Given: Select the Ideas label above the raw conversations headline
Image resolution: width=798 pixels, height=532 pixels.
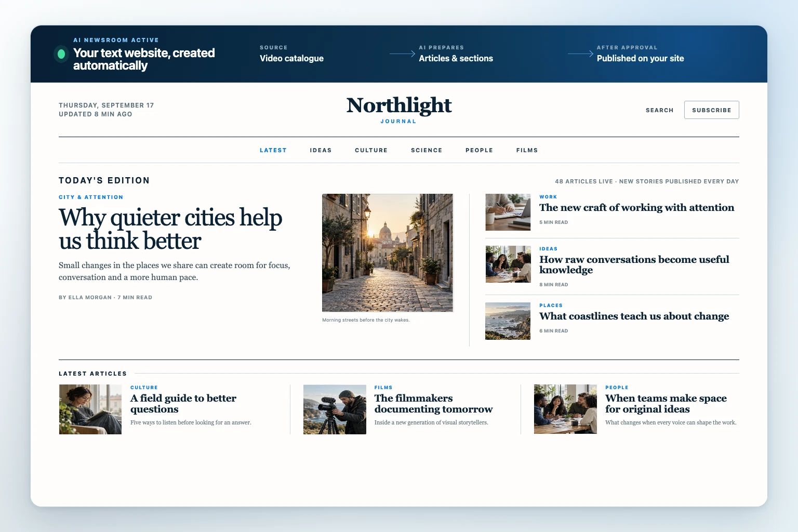Looking at the screenshot, I should pos(548,249).
